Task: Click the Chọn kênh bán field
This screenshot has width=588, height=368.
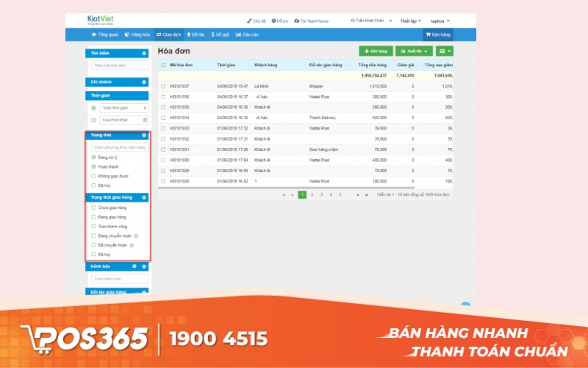Action: point(120,279)
